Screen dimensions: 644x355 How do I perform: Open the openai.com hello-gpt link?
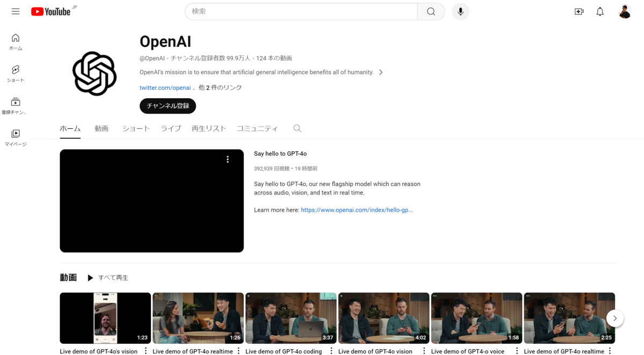click(x=357, y=210)
